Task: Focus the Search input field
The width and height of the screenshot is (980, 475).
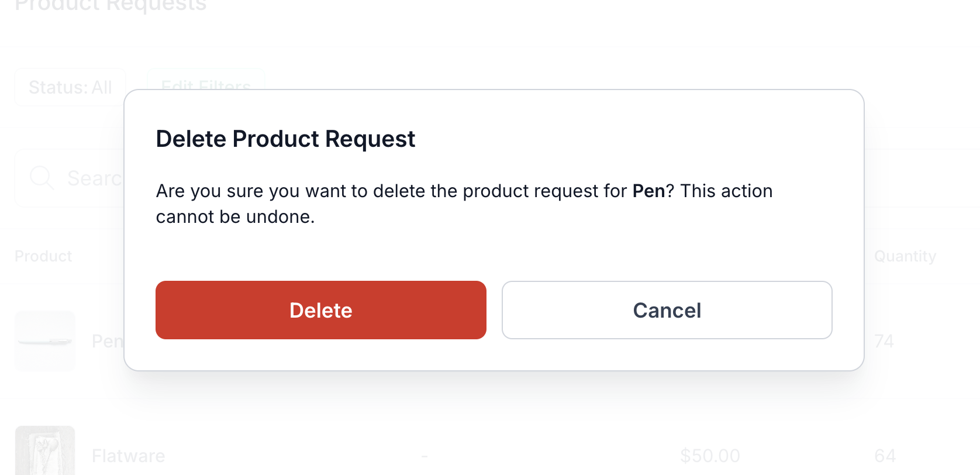Action: (69, 178)
